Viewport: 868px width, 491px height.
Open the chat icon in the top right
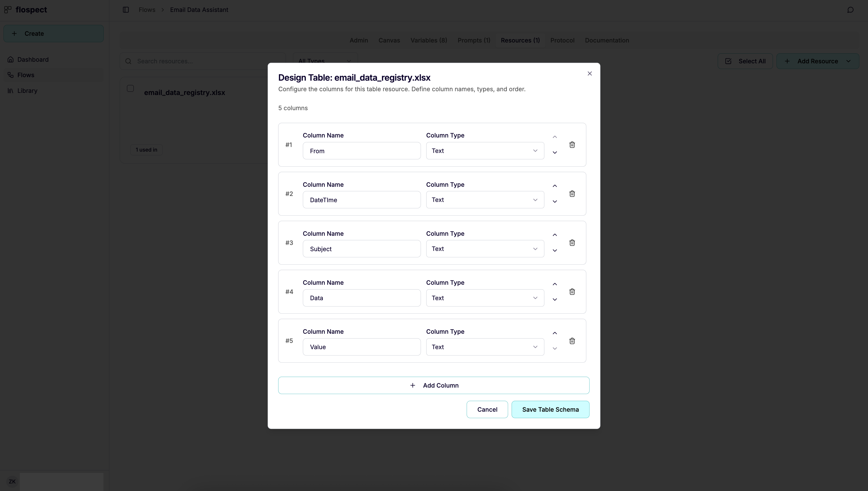click(x=850, y=9)
